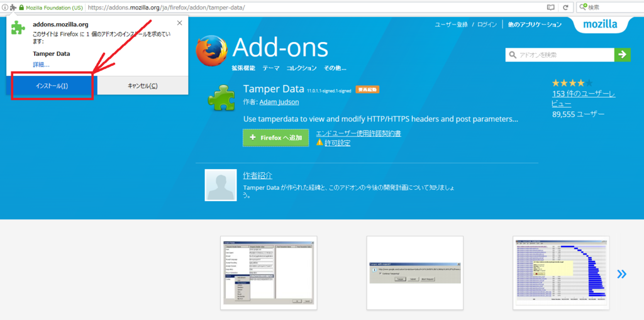Click the star rating icons
Screen dimensions: 644x320
click(x=572, y=82)
